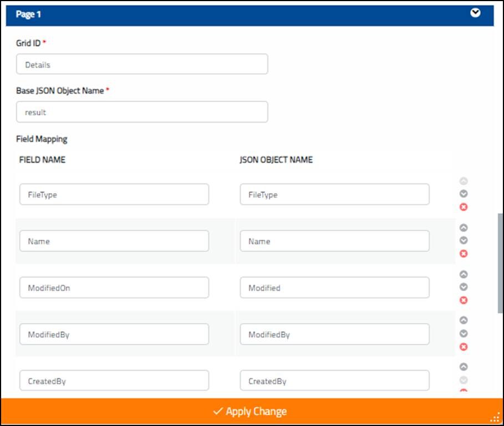Click the resize grip at bottom-right corner
This screenshot has height=426, width=504.
pos(495,417)
